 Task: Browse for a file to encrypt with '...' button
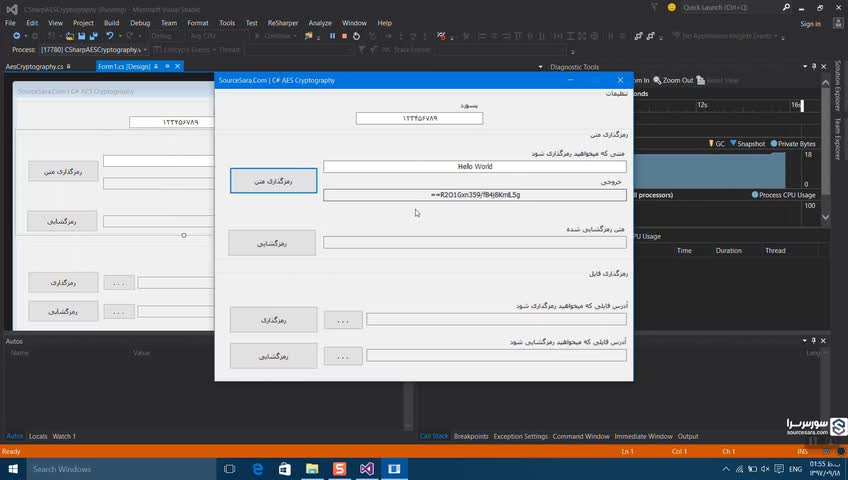click(x=343, y=321)
